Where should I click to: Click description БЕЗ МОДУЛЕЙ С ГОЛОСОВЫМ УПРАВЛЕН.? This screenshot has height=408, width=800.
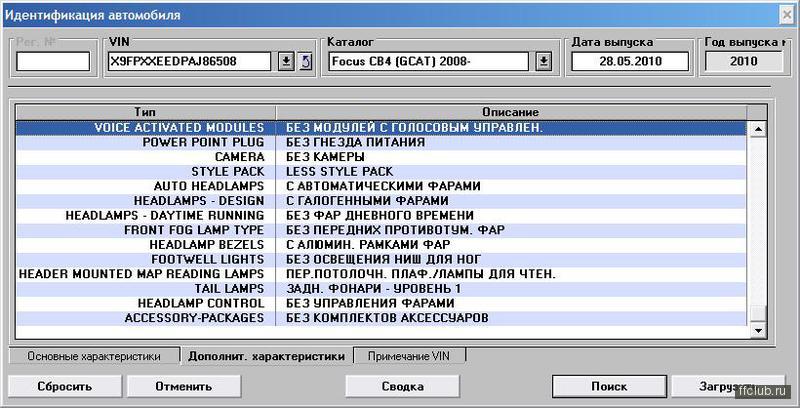click(x=414, y=128)
